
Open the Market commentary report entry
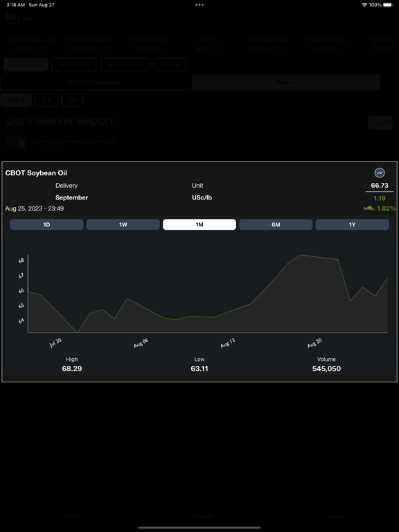73,141
